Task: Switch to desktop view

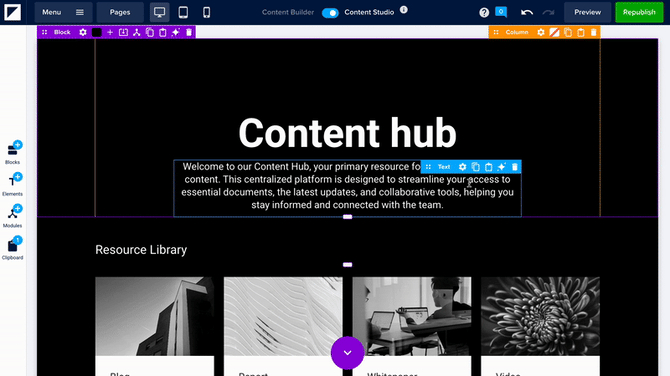Action: [159, 12]
